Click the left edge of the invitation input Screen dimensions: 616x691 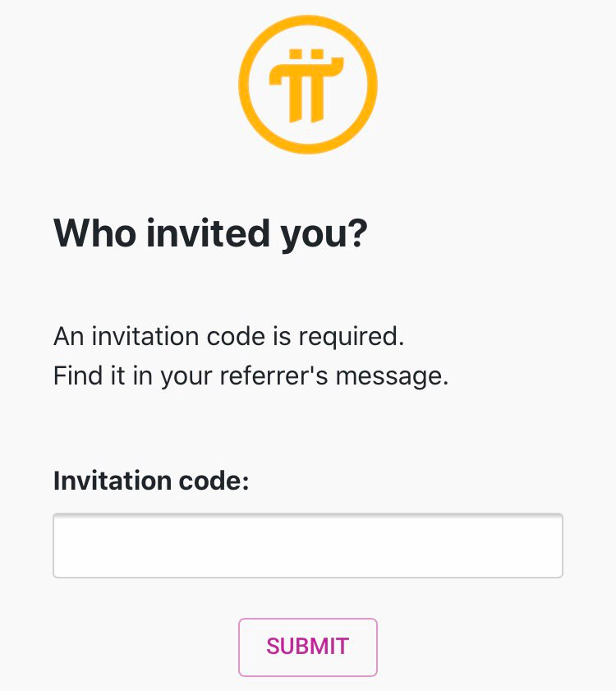62,546
